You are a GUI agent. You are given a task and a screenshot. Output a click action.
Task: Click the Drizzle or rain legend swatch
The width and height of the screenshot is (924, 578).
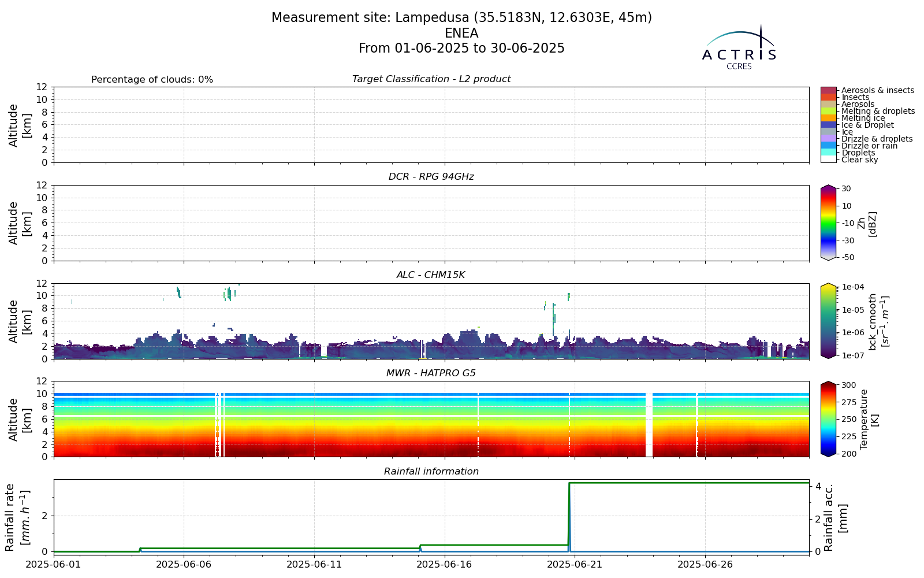(828, 146)
